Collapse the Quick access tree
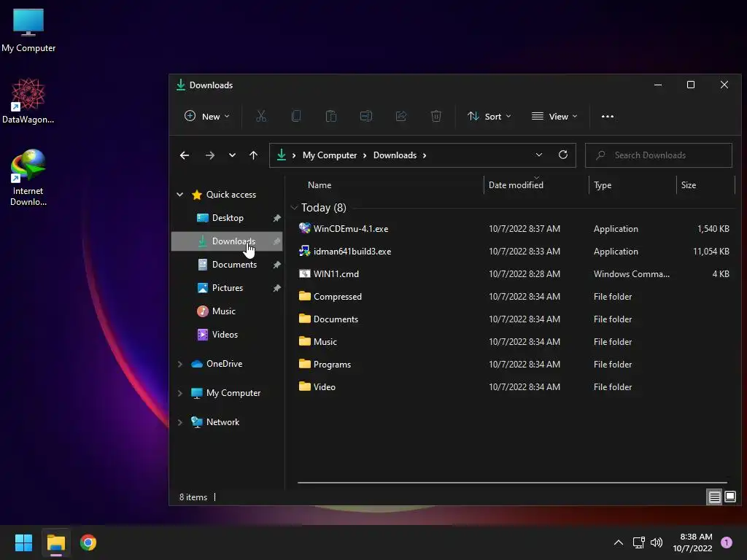The height and width of the screenshot is (560, 747). click(x=179, y=194)
